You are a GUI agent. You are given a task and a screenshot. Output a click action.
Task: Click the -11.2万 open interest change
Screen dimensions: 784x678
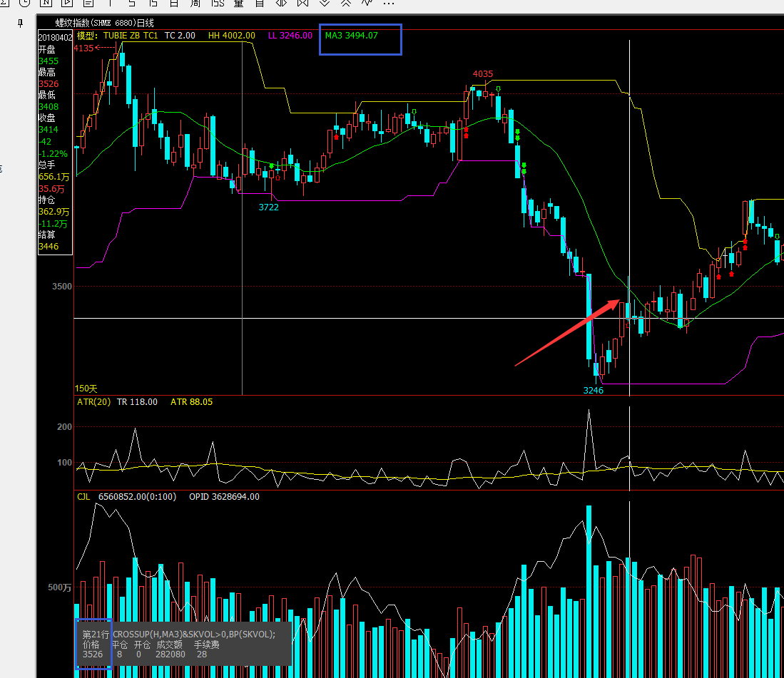pos(53,224)
